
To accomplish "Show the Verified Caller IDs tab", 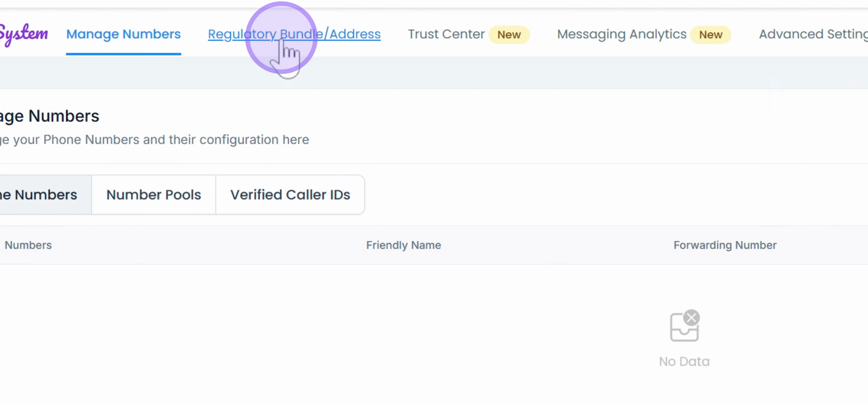I will pos(290,195).
